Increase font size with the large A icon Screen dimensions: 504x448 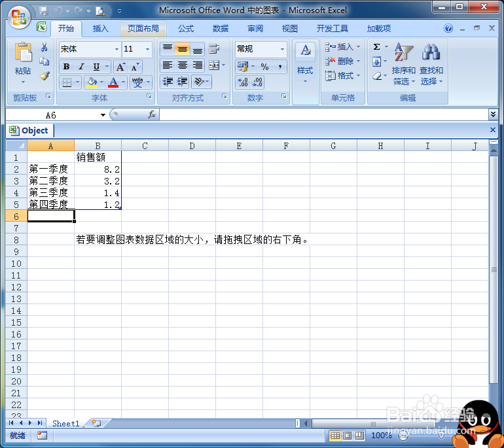[120, 67]
